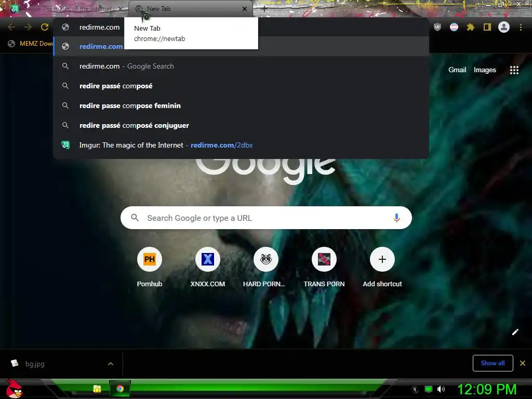The image size is (532, 399).
Task: Open a new tab with plus button
Action: (x=264, y=9)
